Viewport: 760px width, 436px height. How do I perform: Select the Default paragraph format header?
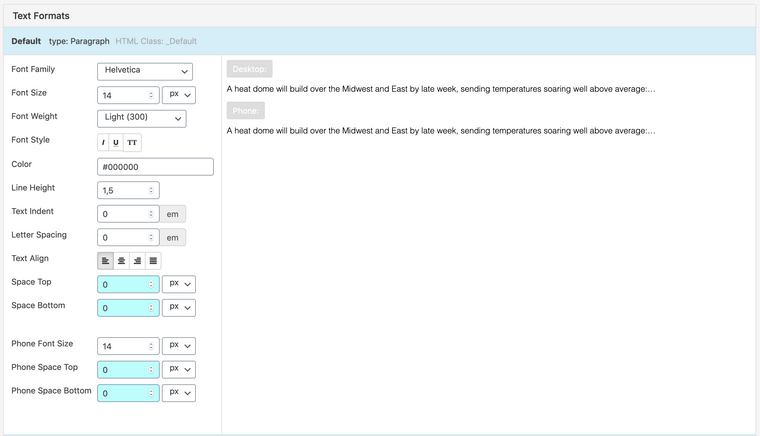click(26, 41)
